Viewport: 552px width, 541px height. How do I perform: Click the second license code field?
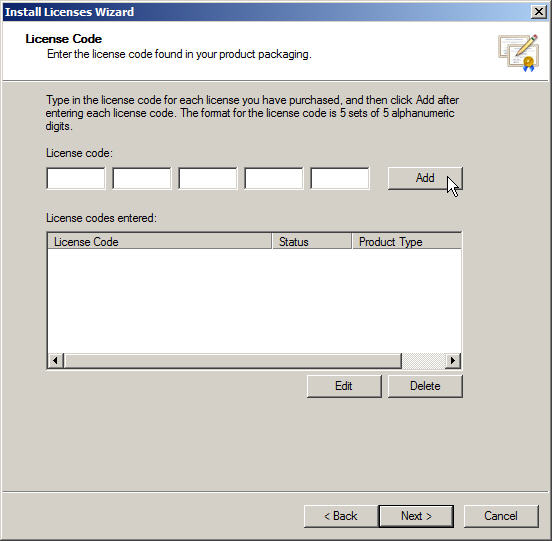point(142,178)
